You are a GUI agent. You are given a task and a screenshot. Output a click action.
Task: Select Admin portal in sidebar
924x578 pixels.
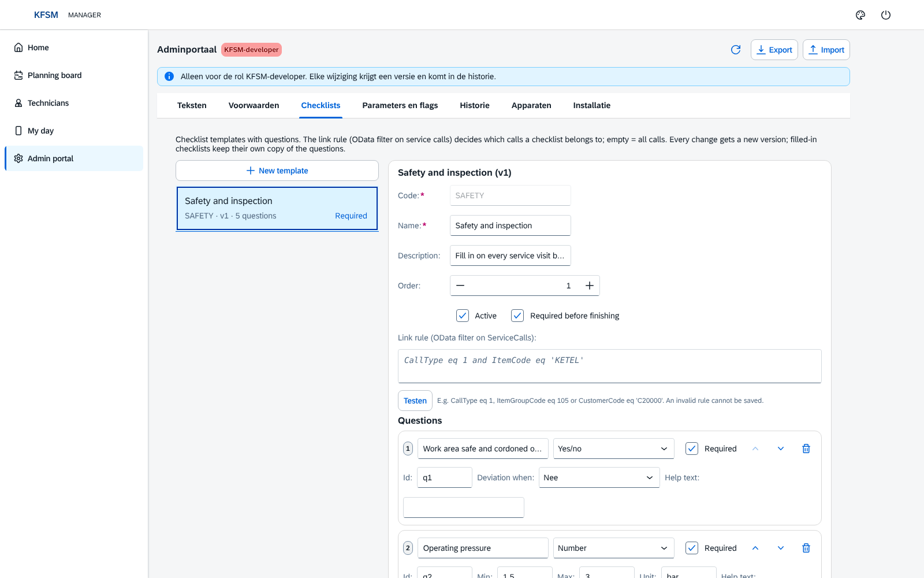click(74, 158)
